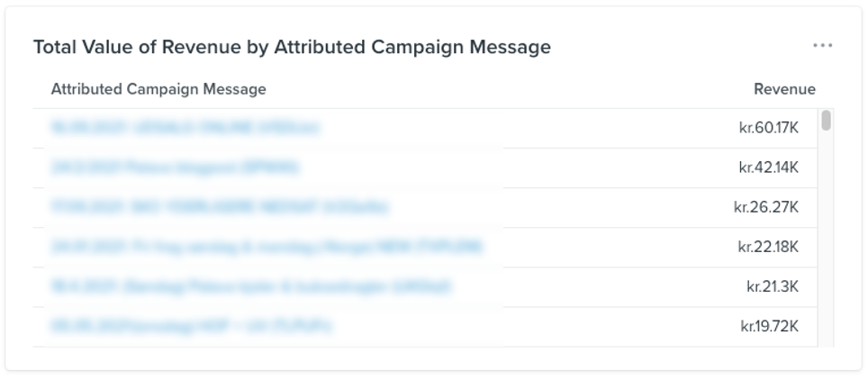Screen dimensions: 868x380
Task: Select the kr.21.3K revenue value
Action: (x=773, y=286)
